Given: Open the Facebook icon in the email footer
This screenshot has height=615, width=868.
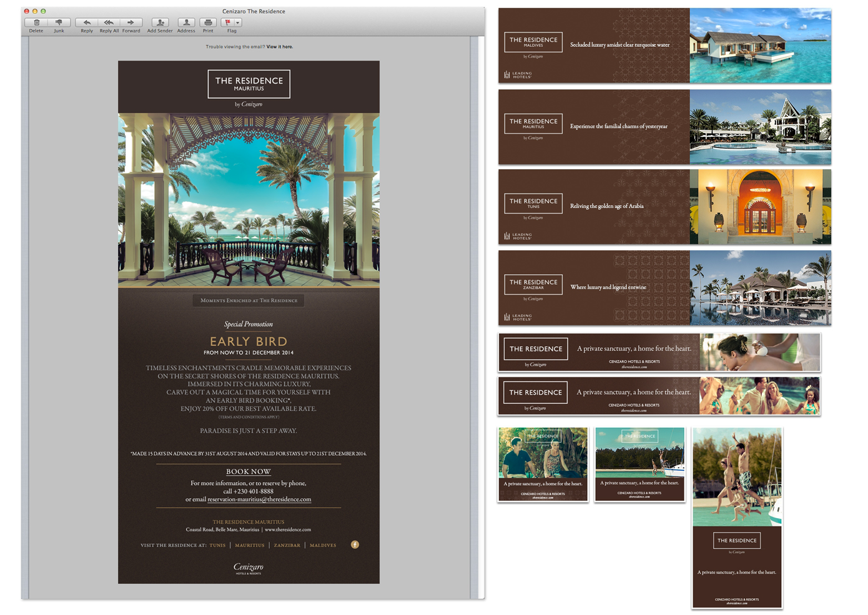Looking at the screenshot, I should click(355, 544).
